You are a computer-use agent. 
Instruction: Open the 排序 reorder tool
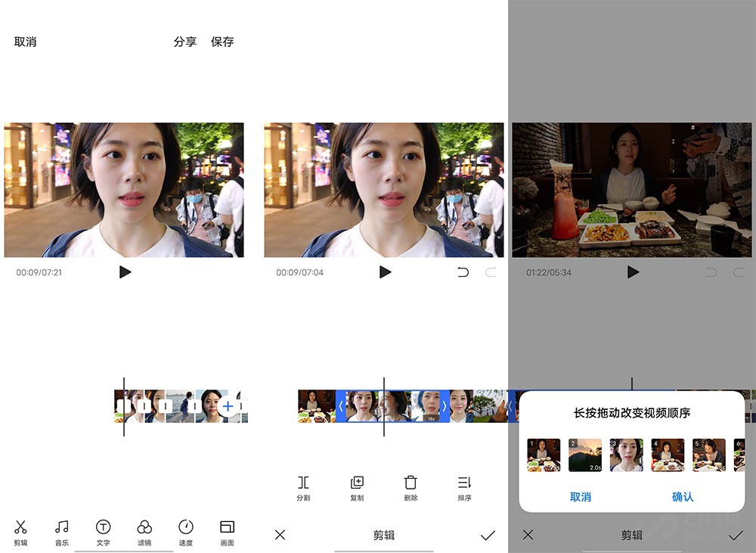464,486
